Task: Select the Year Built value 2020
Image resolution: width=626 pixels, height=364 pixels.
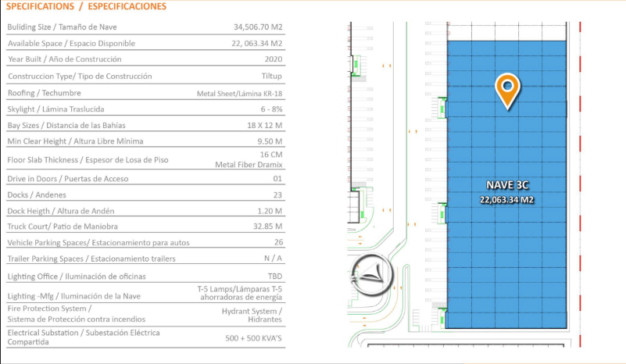Action: (274, 59)
